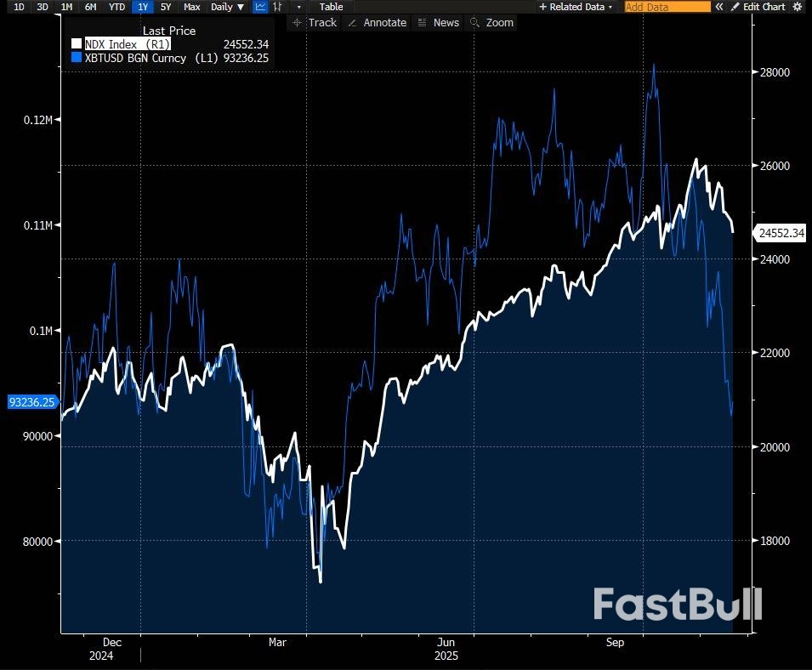Viewport: 812px width, 670px height.
Task: Select the Max range tab
Action: (x=192, y=7)
